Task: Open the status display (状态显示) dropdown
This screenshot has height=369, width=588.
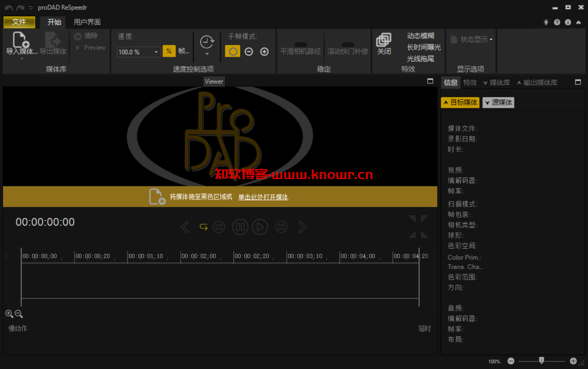Action: point(472,39)
